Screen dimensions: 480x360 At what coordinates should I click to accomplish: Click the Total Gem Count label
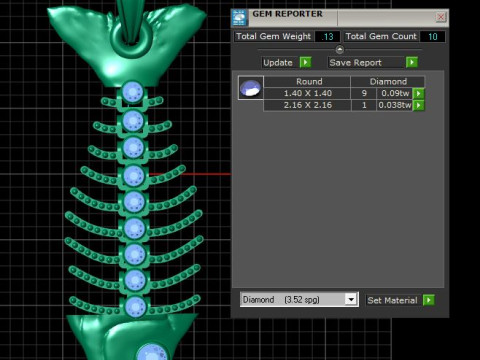pos(381,36)
